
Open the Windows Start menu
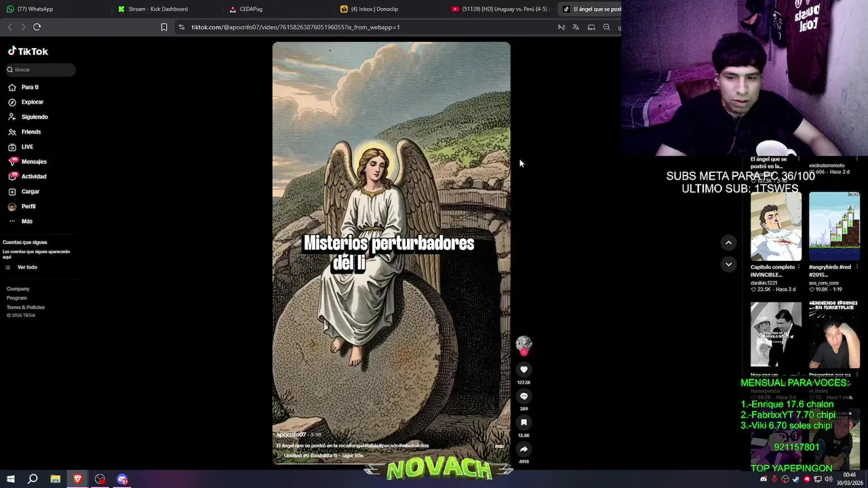tap(10, 479)
